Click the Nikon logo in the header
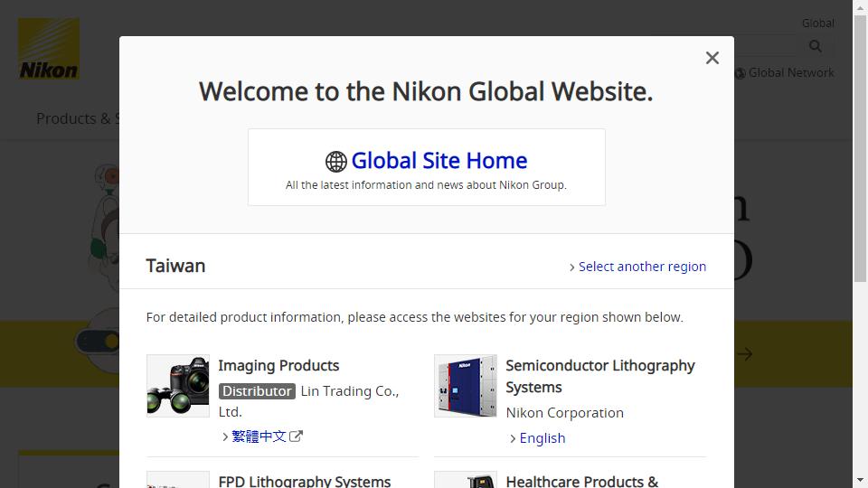This screenshot has width=868, height=488. pos(49,49)
